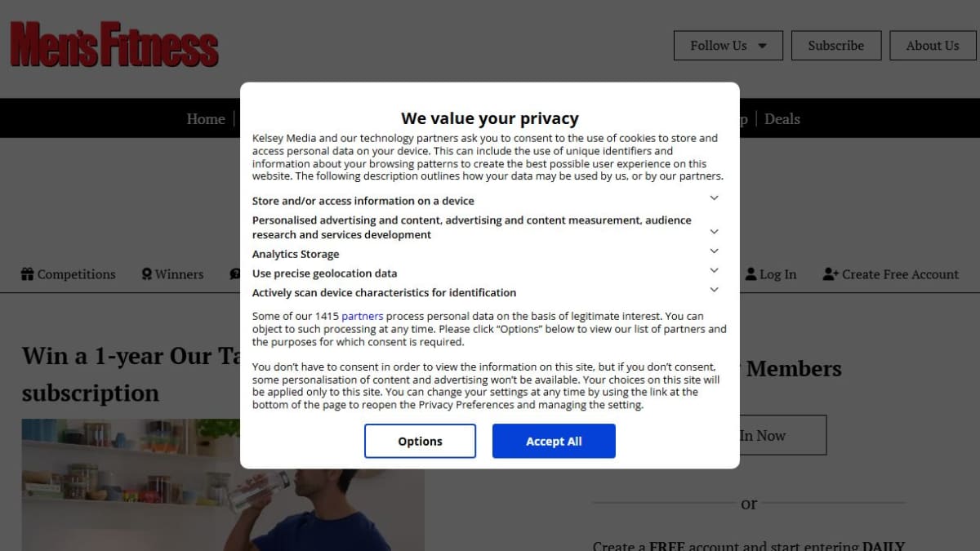Follow the partners link in the privacy text

click(x=363, y=316)
